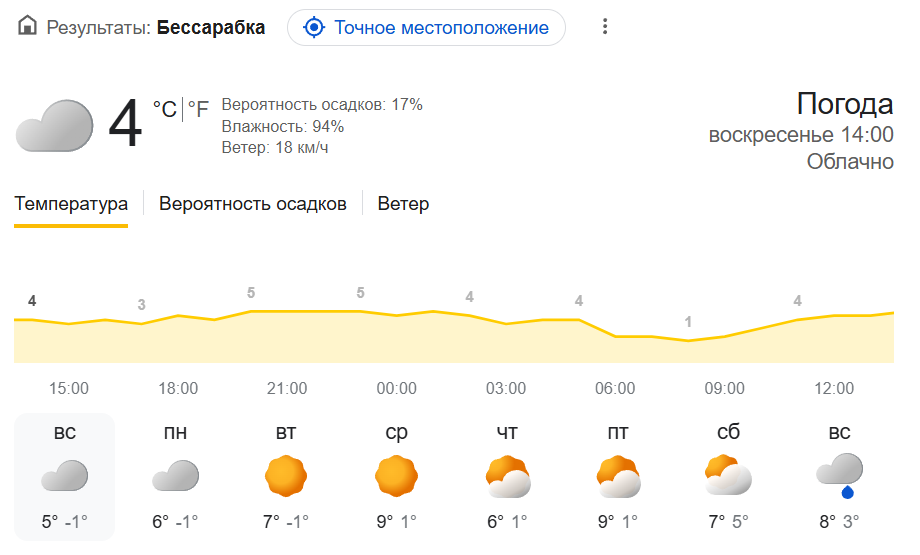Select Thursday (чт) partly cloudy icon

(x=507, y=476)
